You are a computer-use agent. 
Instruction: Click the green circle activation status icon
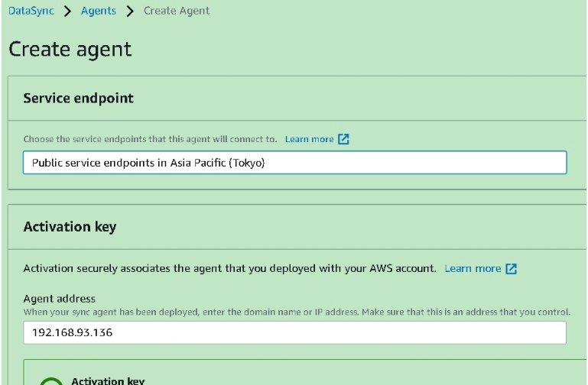[51, 381]
